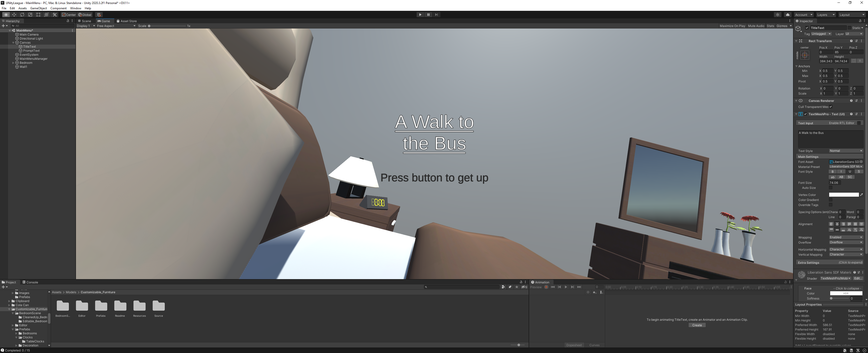Toggle Underline font style
Image resolution: width=868 pixels, height=353 pixels.
pyautogui.click(x=850, y=171)
